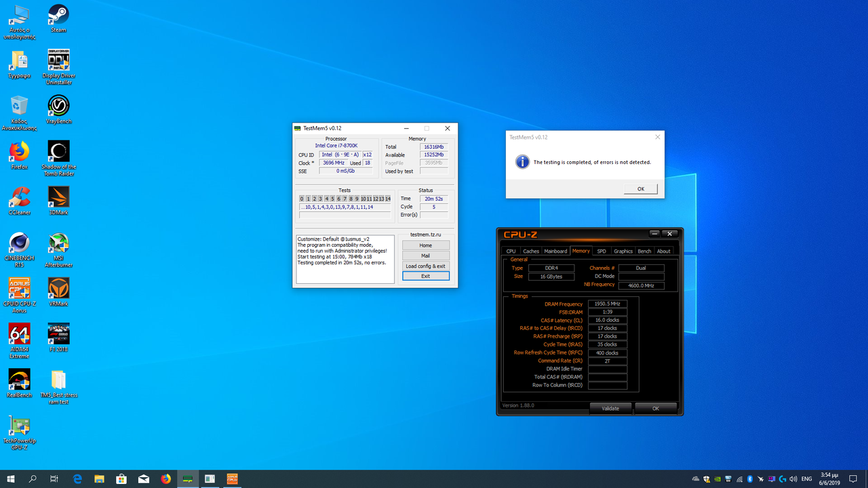Click the testmem.tz.ru link in TestMem5

[425, 235]
